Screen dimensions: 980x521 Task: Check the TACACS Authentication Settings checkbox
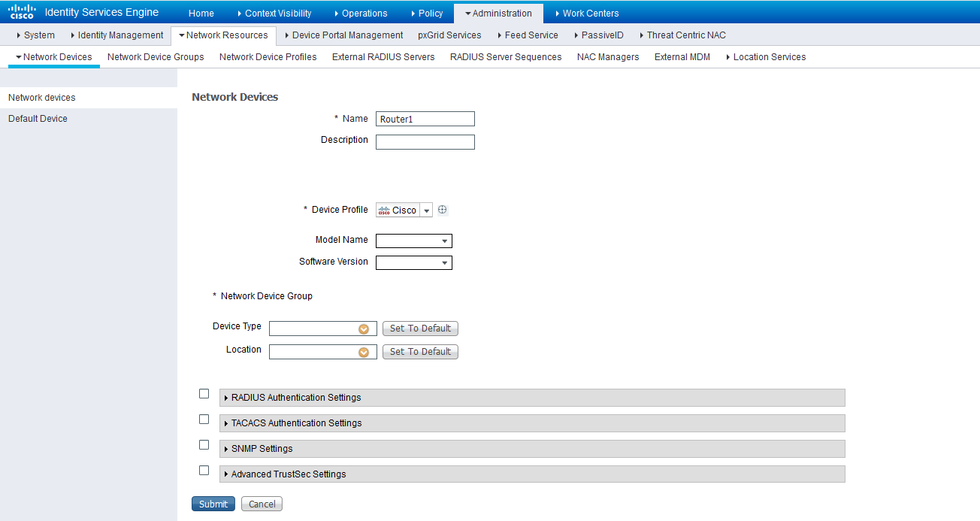point(204,419)
